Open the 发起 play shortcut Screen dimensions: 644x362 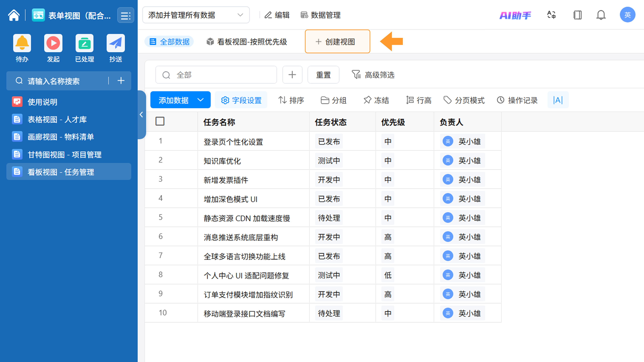coord(53,43)
